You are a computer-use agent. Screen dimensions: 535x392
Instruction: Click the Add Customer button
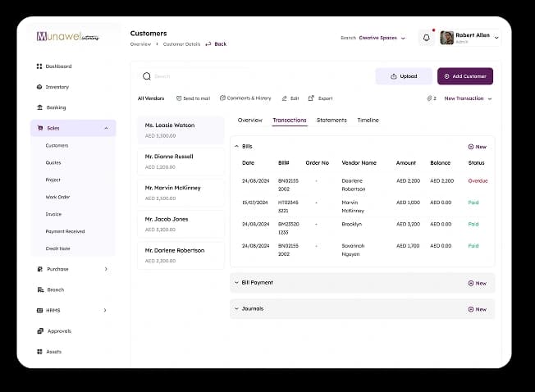pyautogui.click(x=465, y=76)
